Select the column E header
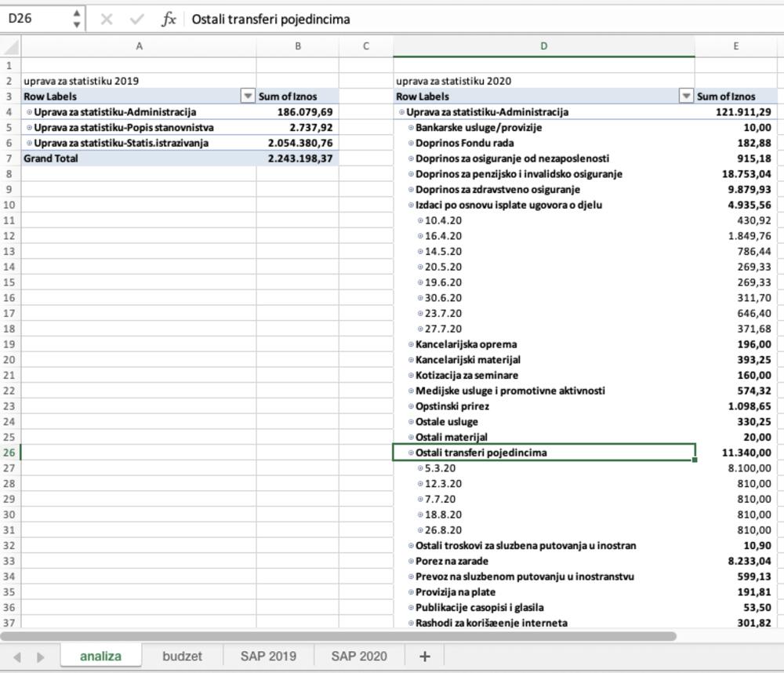 point(735,46)
